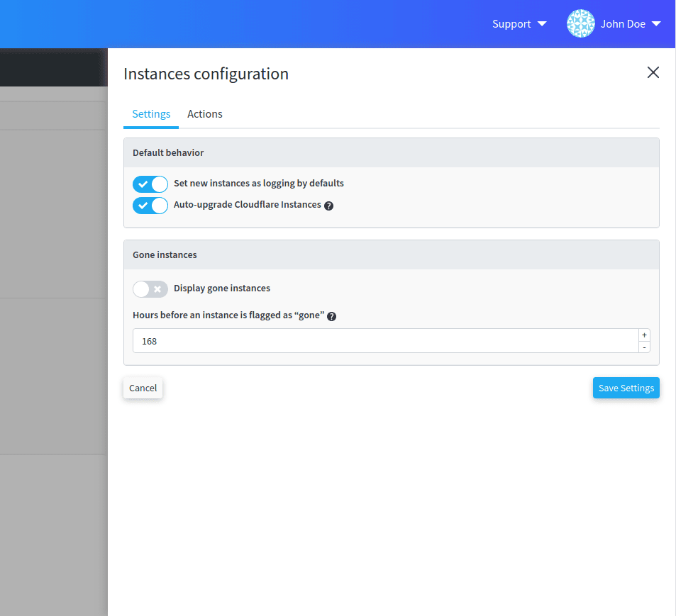676x616 pixels.
Task: Click the John Doe avatar image
Action: (580, 23)
